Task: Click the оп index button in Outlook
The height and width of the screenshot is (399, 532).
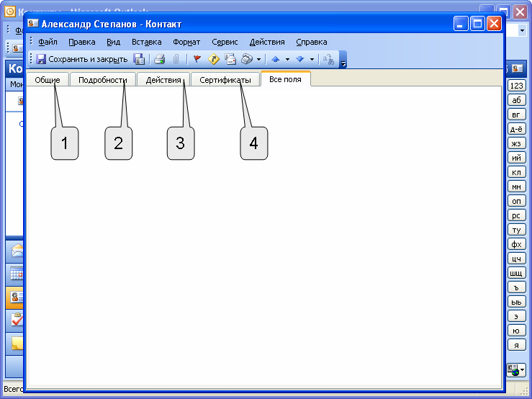Action: (x=516, y=201)
